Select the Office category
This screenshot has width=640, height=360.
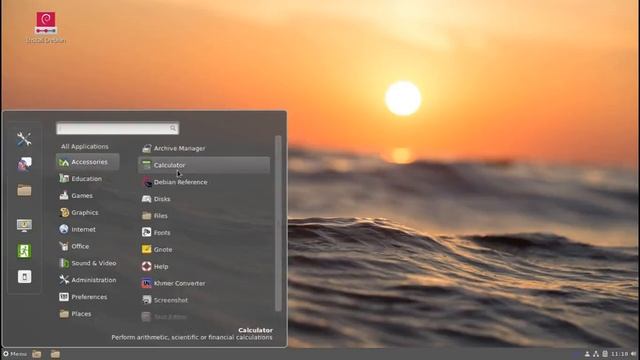88,247
